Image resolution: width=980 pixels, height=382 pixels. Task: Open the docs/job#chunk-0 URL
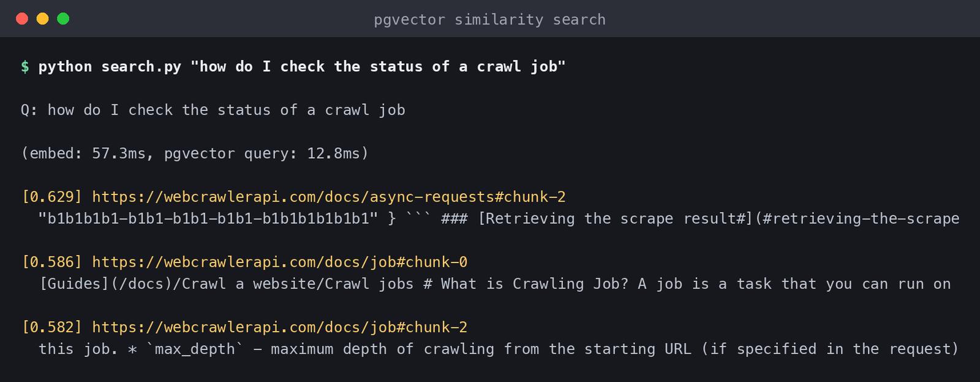[280, 262]
